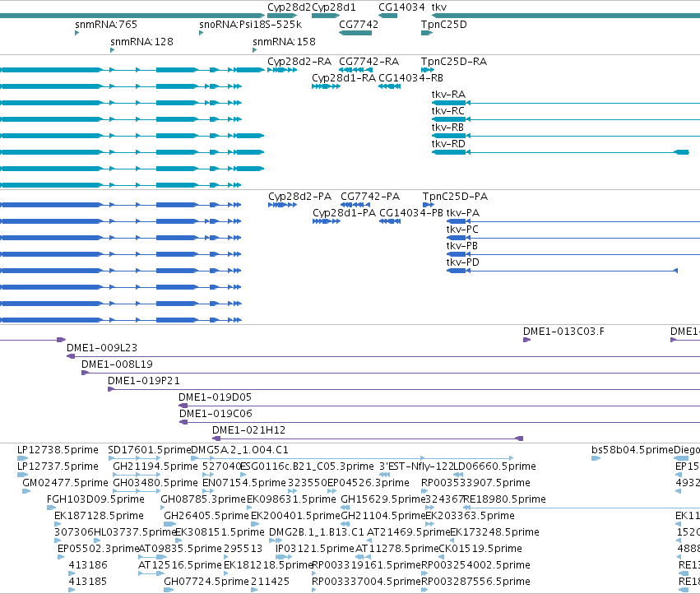This screenshot has height=594, width=700.
Task: Select transcript TpnC25D-RA
Action: (428, 70)
